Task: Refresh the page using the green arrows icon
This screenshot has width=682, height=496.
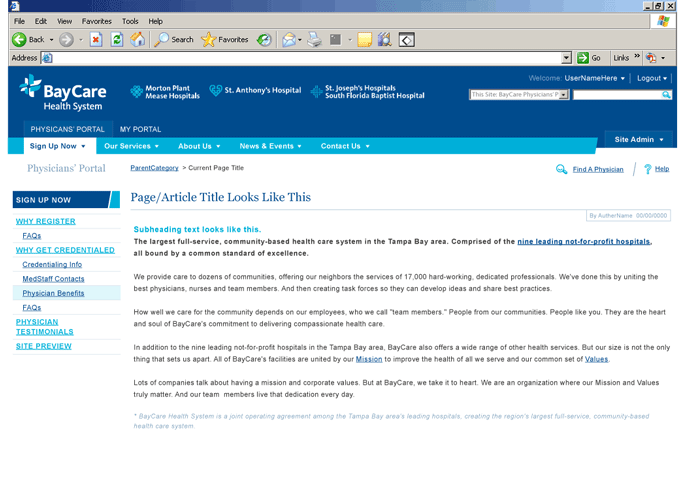Action: point(117,40)
